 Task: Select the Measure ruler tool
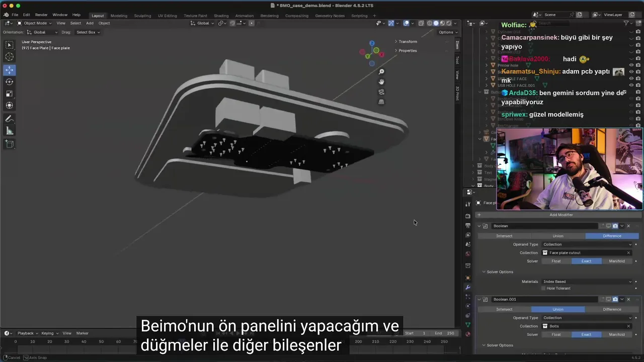9,131
